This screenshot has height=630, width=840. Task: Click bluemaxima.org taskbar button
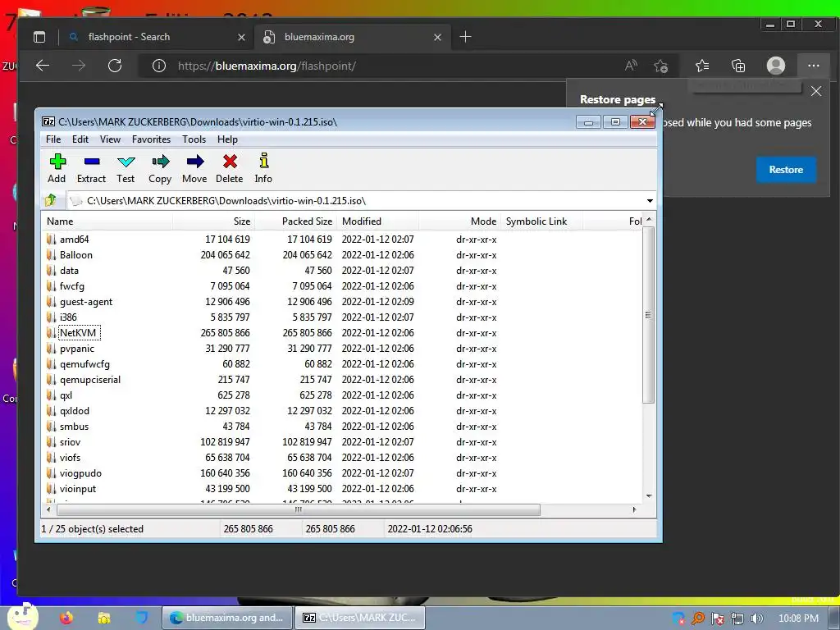pos(227,618)
